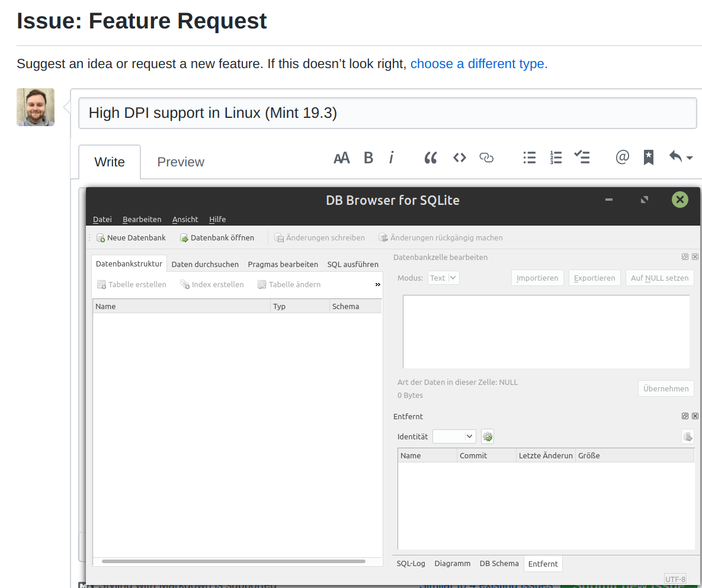
Task: Switch to the SQL-Log bottom tab
Action: tap(411, 564)
